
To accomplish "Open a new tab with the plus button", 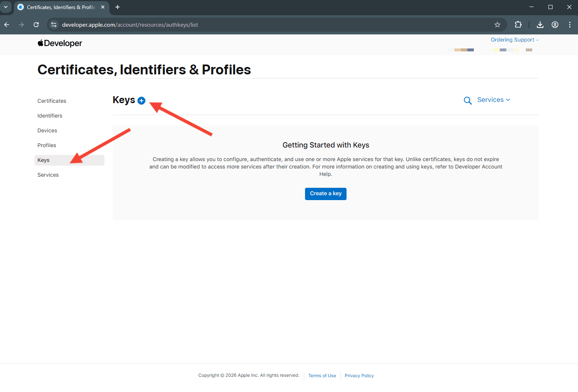I will click(x=118, y=7).
